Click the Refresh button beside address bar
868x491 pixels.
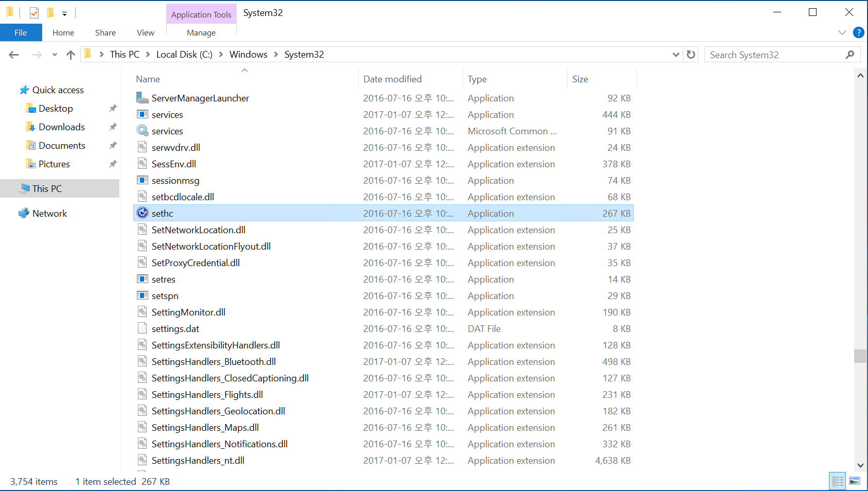click(691, 55)
